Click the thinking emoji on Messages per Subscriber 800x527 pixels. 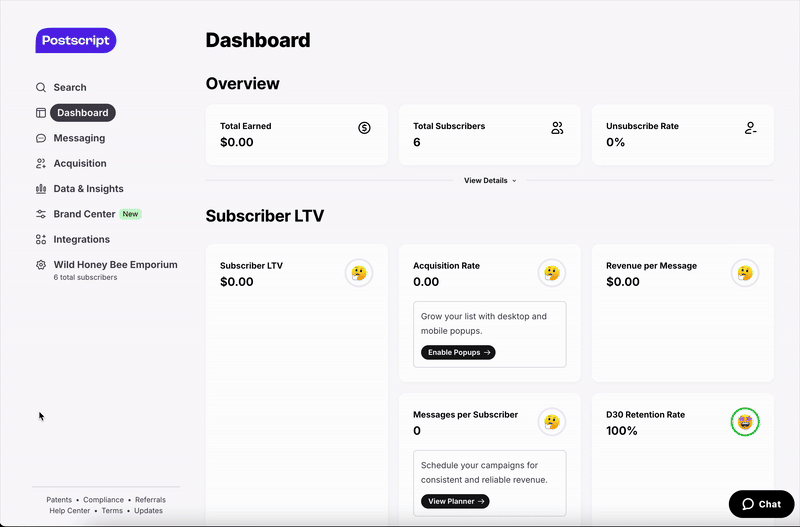(x=552, y=422)
